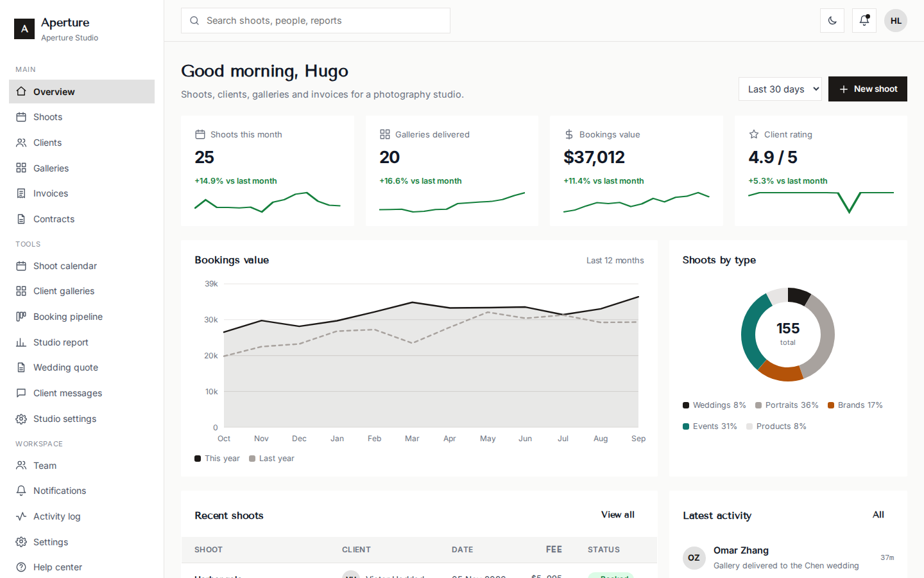Open Contracts in sidebar
Viewport: 924px width, 578px height.
[81, 219]
